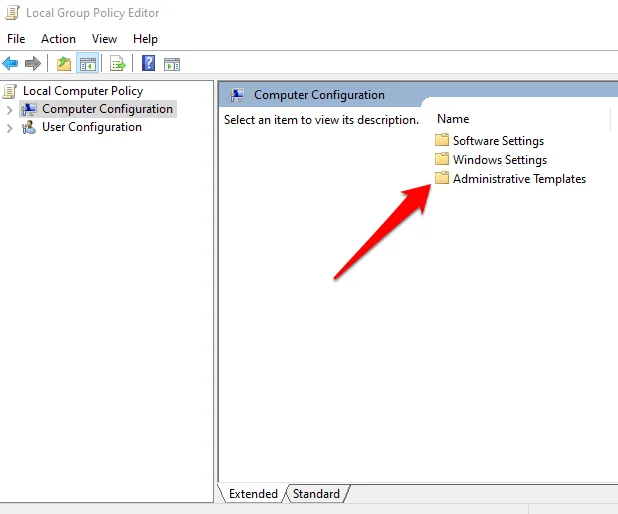Screen dimensions: 618x514
Task: Click the Administrative Templates folder icon
Action: point(442,177)
